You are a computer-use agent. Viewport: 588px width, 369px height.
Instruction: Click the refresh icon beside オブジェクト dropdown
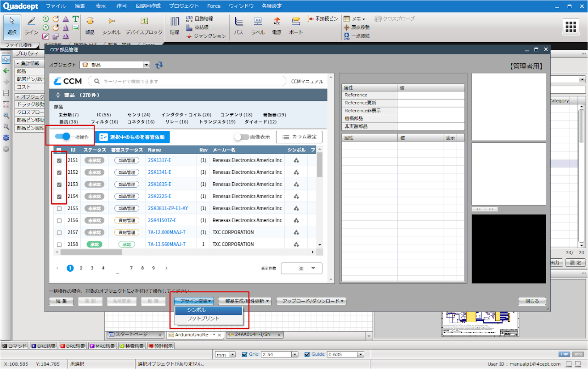(159, 65)
